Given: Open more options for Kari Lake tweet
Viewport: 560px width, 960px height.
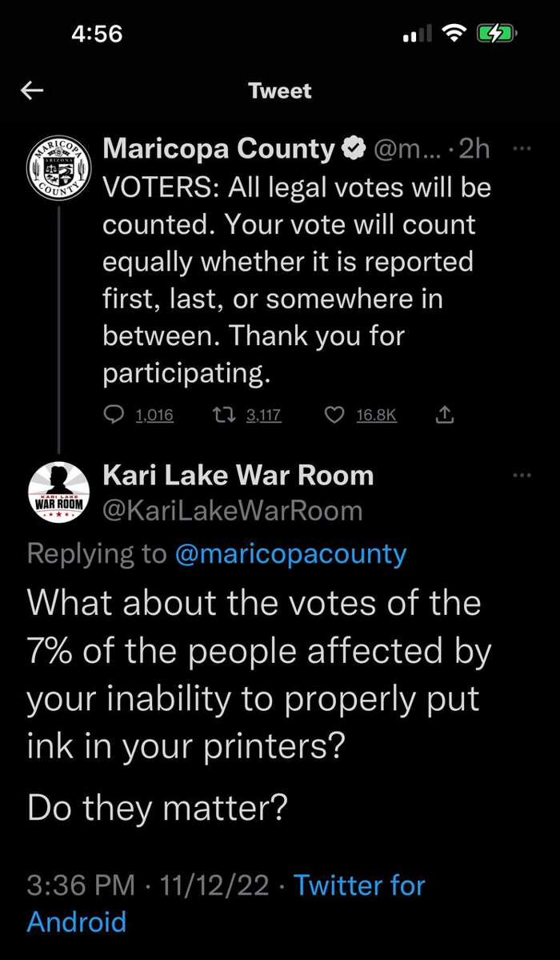Looking at the screenshot, I should click(x=522, y=476).
